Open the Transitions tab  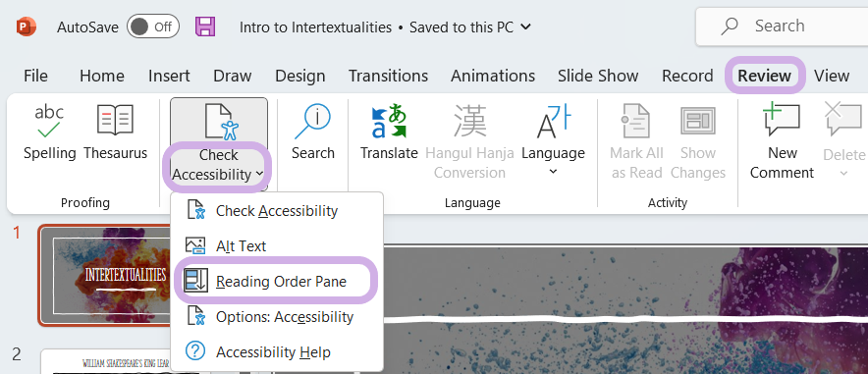388,76
